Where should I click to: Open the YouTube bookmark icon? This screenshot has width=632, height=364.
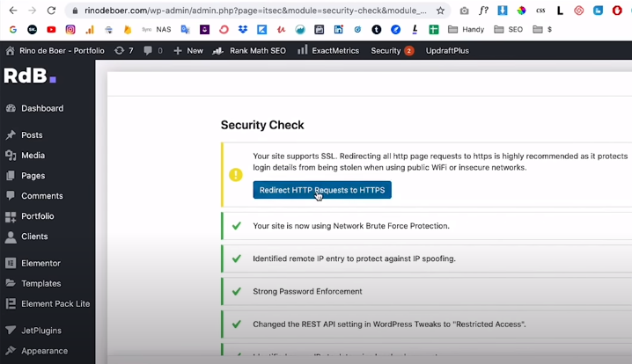pyautogui.click(x=52, y=29)
